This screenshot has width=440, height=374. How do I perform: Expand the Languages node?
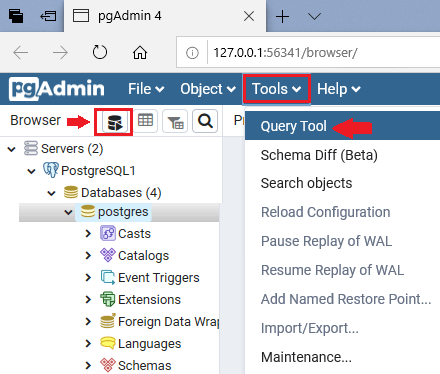click(88, 343)
